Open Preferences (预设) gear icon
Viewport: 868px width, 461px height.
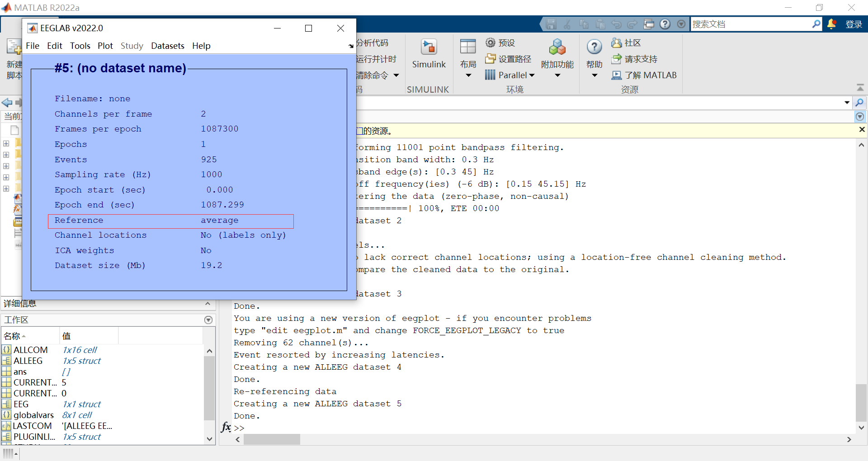pos(491,42)
